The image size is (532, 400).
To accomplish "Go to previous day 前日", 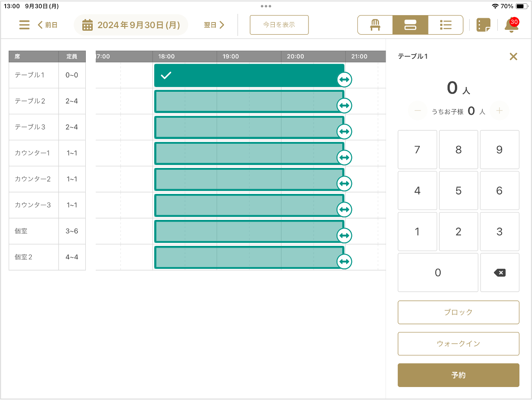I will click(48, 25).
